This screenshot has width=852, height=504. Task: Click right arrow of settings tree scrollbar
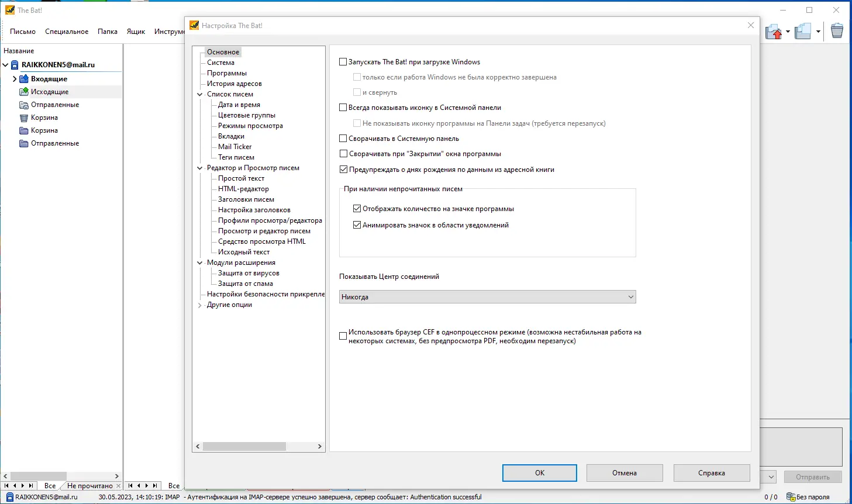(x=320, y=446)
